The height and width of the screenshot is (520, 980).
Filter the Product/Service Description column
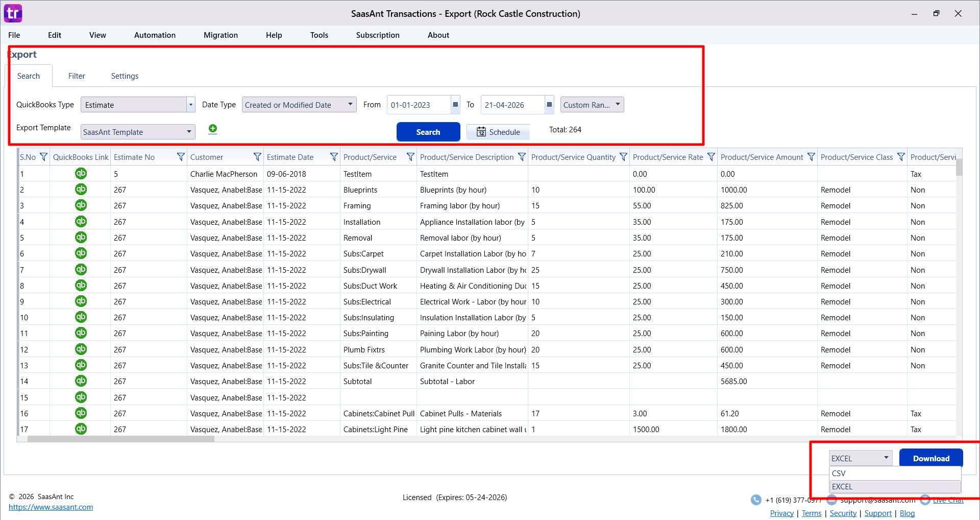pyautogui.click(x=522, y=157)
